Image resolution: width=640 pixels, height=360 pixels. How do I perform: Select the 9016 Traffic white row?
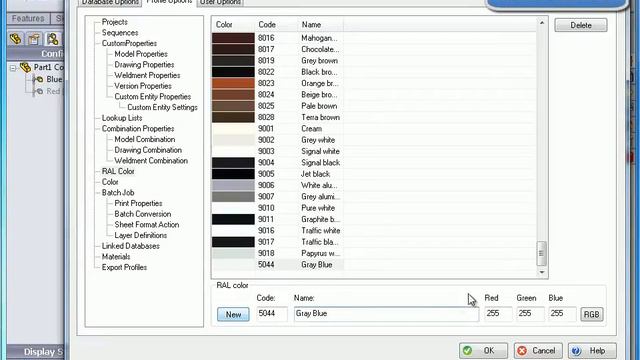tap(373, 231)
